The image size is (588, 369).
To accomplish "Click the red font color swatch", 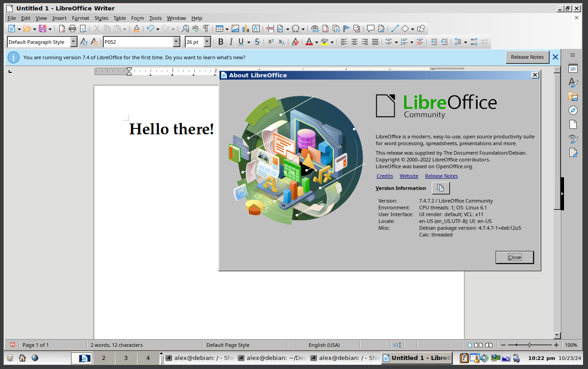I will tap(309, 42).
